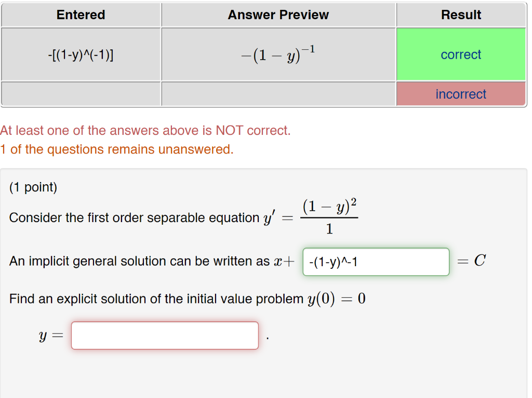Select the implicit solution input box showing -(1-y)^-1

[375, 262]
